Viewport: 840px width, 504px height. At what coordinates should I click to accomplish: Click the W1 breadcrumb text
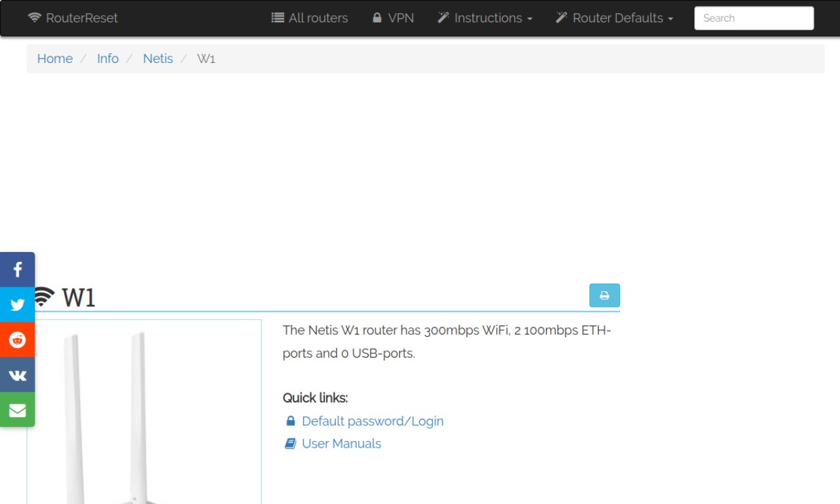(206, 58)
